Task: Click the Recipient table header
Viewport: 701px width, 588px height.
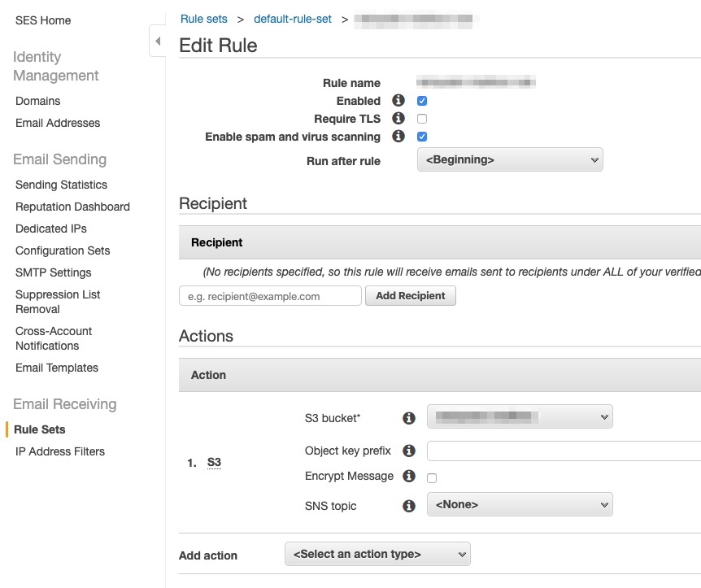Action: pos(440,242)
